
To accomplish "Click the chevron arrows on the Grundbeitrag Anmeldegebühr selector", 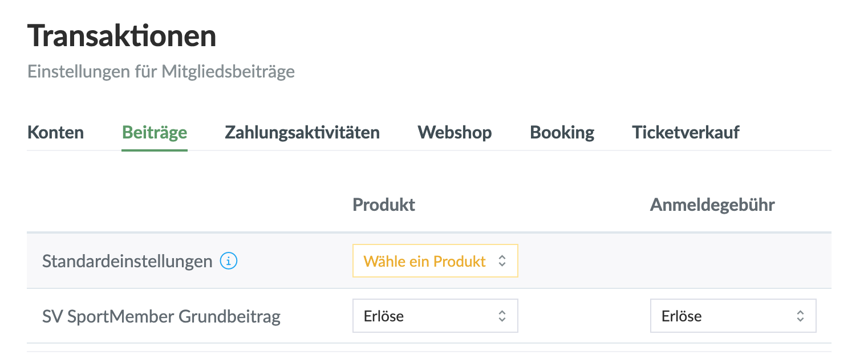I will click(800, 316).
